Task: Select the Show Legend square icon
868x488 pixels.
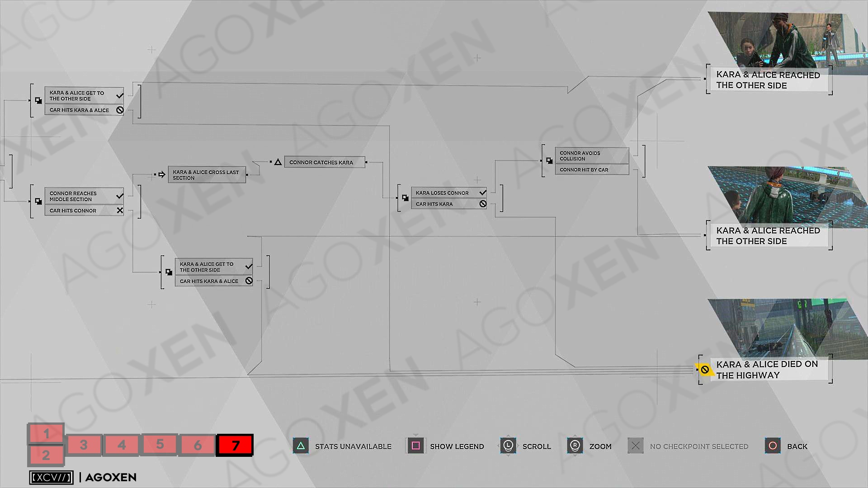Action: tap(415, 446)
